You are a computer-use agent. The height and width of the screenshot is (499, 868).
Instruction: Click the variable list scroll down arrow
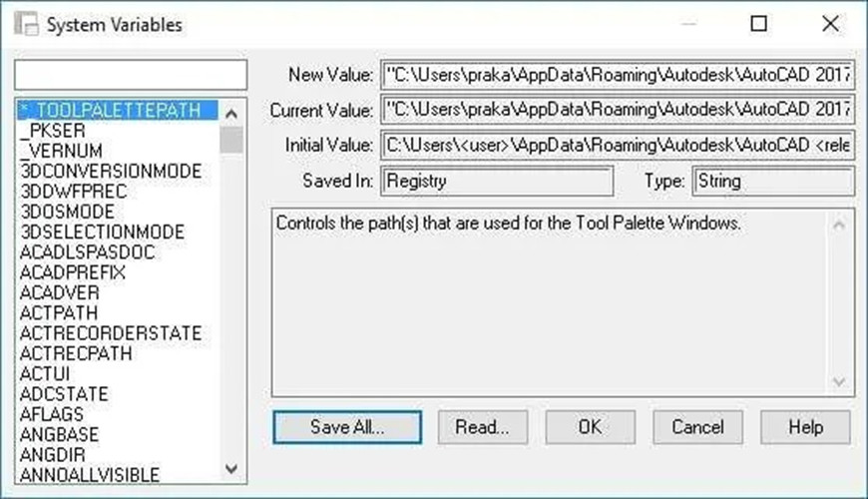click(x=231, y=468)
